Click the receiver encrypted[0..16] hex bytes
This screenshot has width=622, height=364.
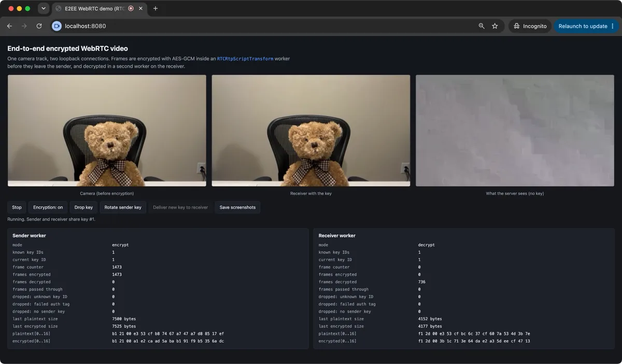point(474,341)
